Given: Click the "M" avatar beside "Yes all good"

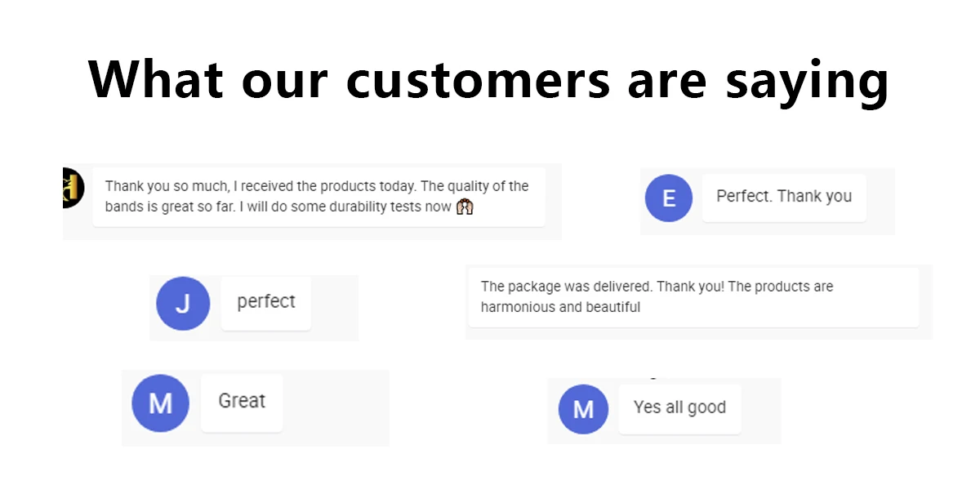Looking at the screenshot, I should tap(583, 409).
